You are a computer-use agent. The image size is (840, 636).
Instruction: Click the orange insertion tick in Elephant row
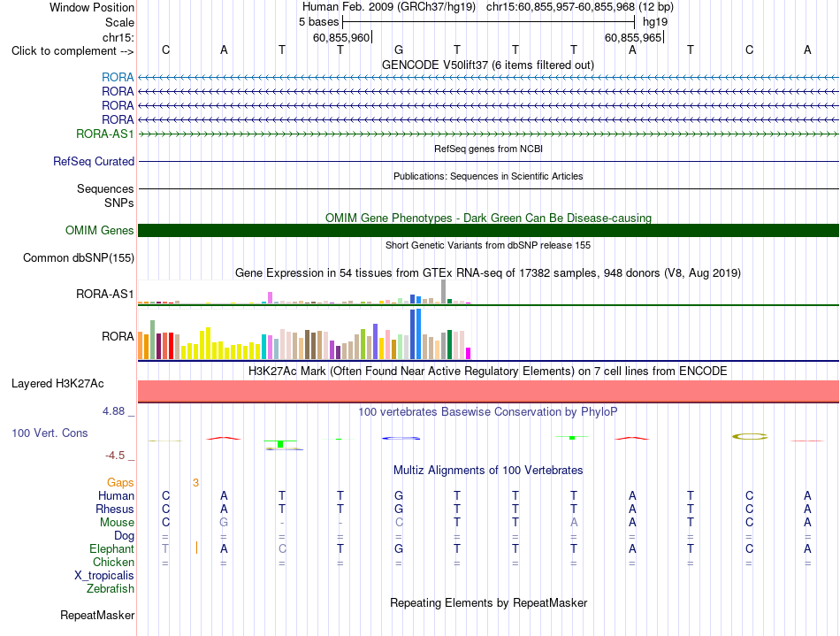[x=196, y=548]
